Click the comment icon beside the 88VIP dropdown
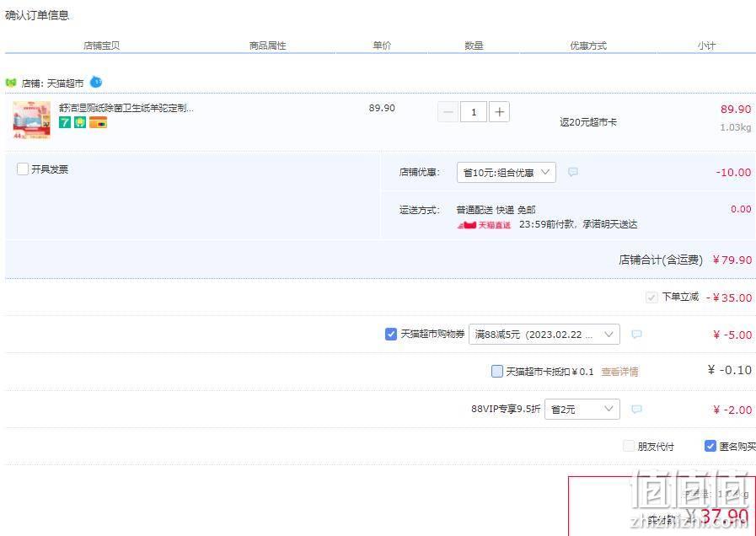 pyautogui.click(x=636, y=410)
